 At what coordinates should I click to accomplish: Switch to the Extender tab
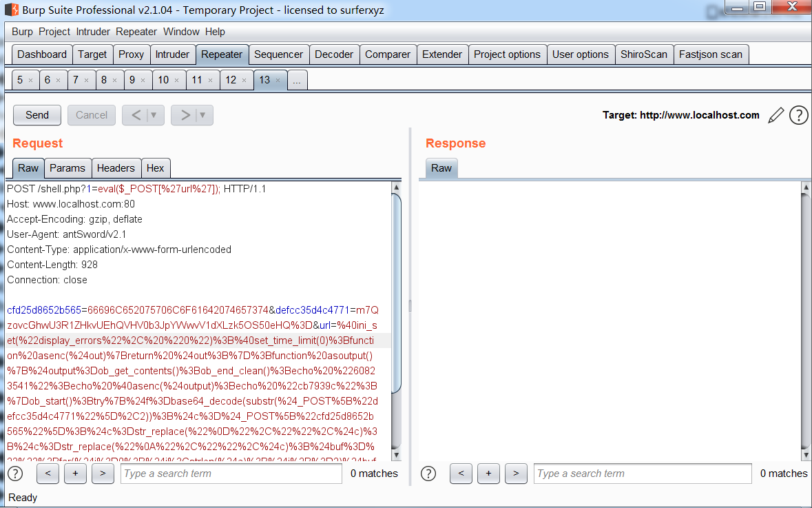point(442,54)
